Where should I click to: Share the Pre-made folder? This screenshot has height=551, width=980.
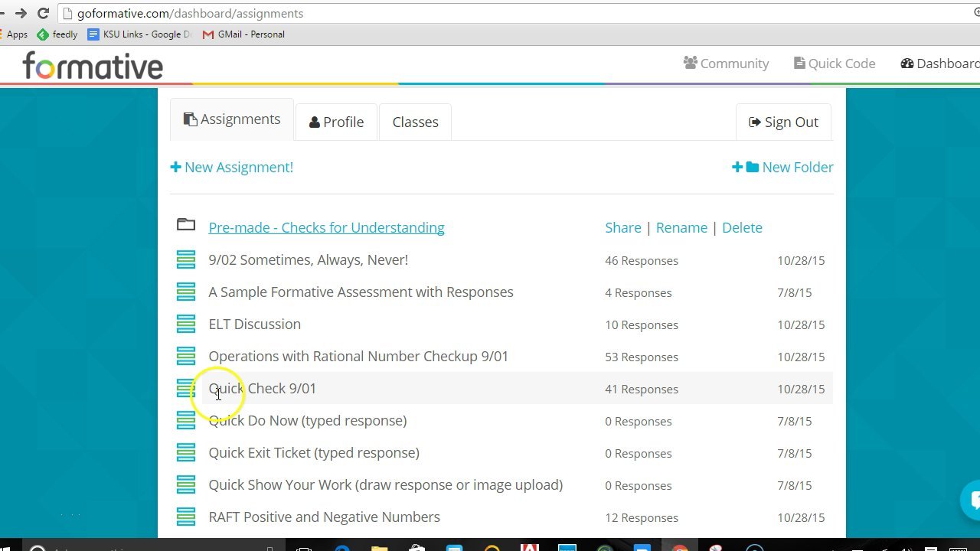[x=622, y=227]
